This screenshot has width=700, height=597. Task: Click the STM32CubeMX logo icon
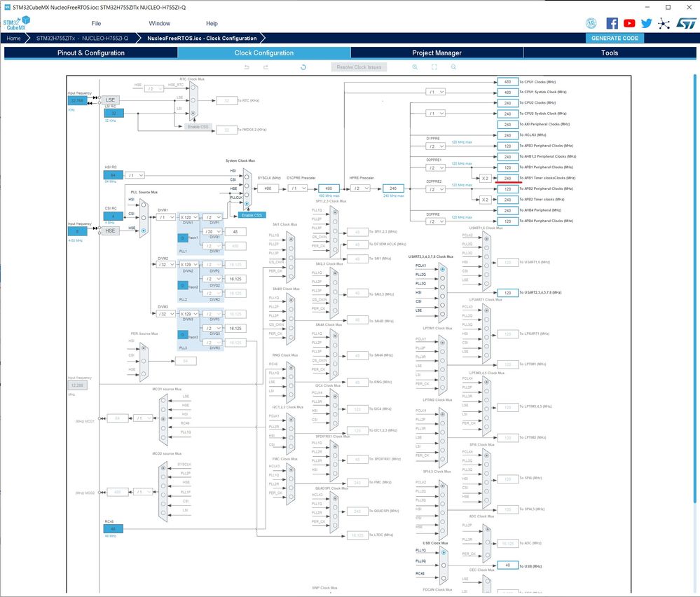pos(17,22)
